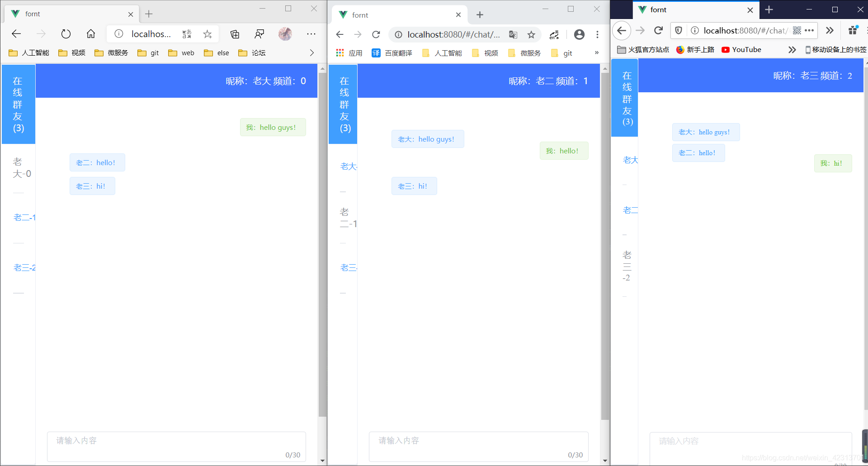Image resolution: width=868 pixels, height=466 pixels.
Task: Toggle Firefox tracking protection shield
Action: pos(678,30)
